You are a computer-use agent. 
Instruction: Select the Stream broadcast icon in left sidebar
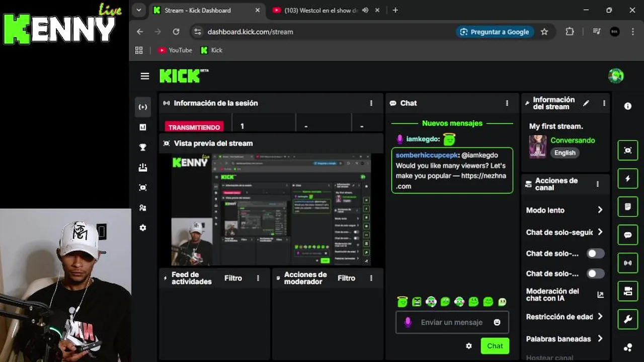(143, 107)
